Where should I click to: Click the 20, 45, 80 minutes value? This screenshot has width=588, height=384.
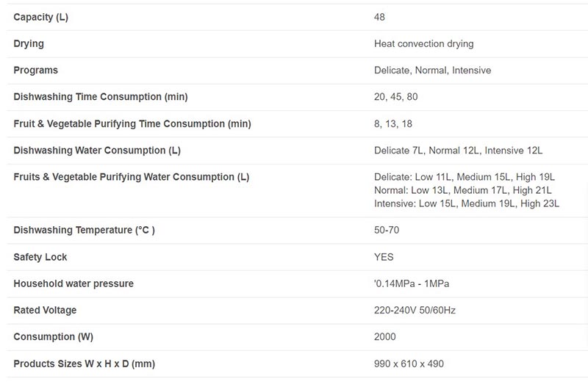pos(396,97)
